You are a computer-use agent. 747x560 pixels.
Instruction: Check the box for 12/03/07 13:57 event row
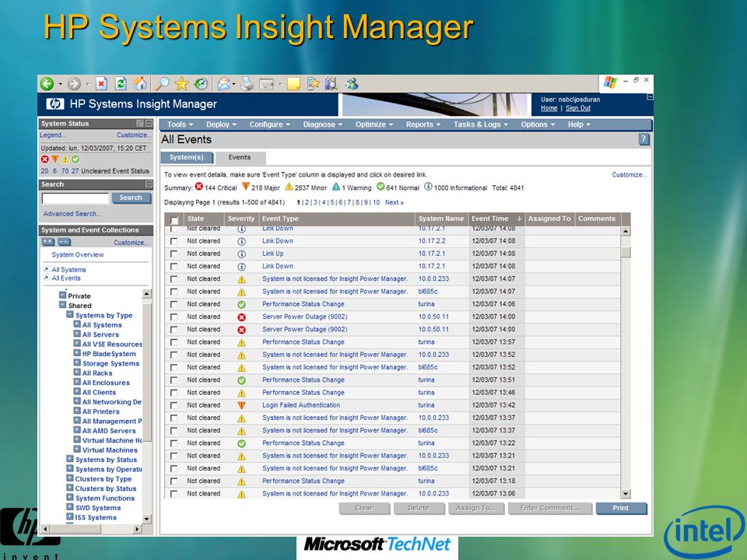[x=174, y=342]
